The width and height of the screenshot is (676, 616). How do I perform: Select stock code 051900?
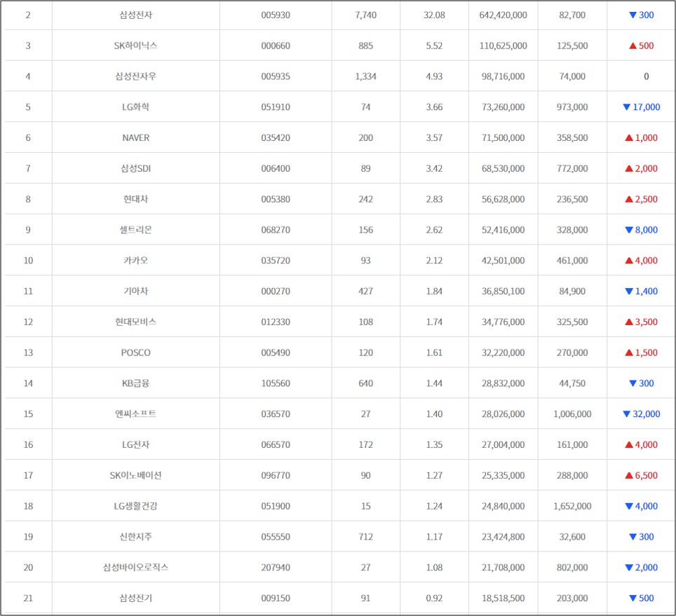pos(276,506)
